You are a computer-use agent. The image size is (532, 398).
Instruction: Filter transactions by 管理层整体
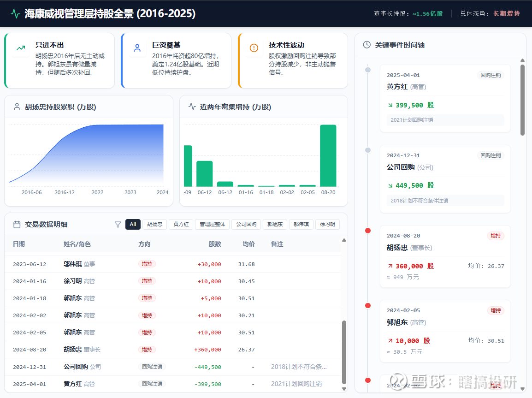(213, 224)
